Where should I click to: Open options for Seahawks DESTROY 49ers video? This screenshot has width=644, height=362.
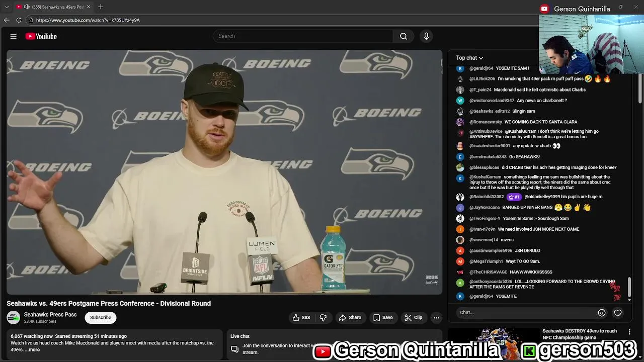click(x=629, y=332)
